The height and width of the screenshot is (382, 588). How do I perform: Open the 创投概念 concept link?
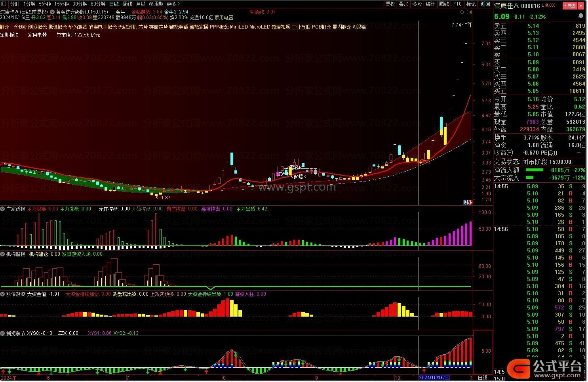38,27
